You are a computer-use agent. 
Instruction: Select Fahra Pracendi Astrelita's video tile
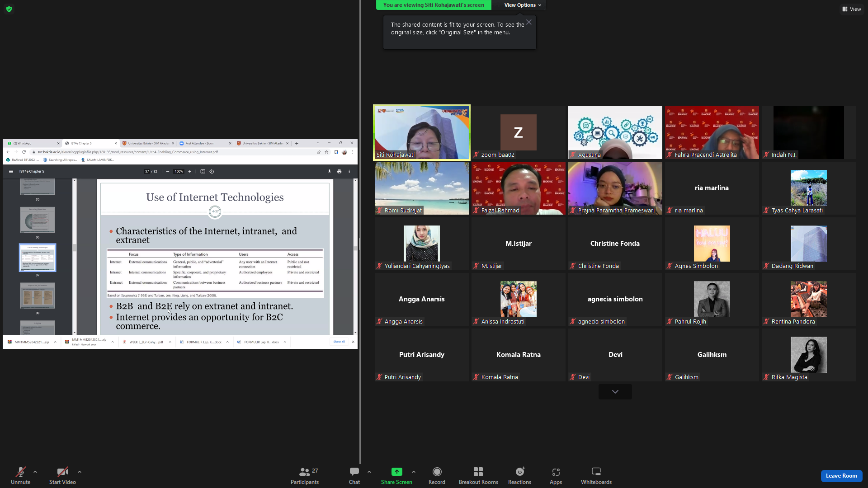coord(712,132)
